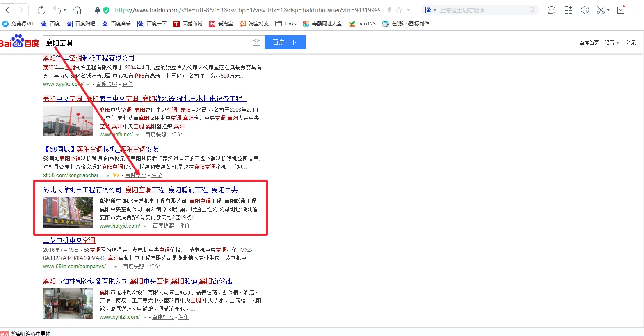Image resolution: width=644 pixels, height=336 pixels.
Task: Open the 毒霸网址大全 bookmark
Action: tap(322, 24)
